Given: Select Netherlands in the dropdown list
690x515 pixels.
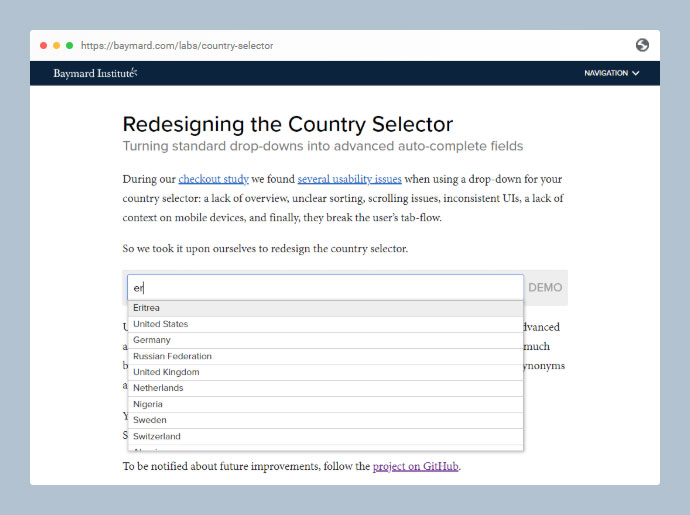Looking at the screenshot, I should [x=325, y=388].
